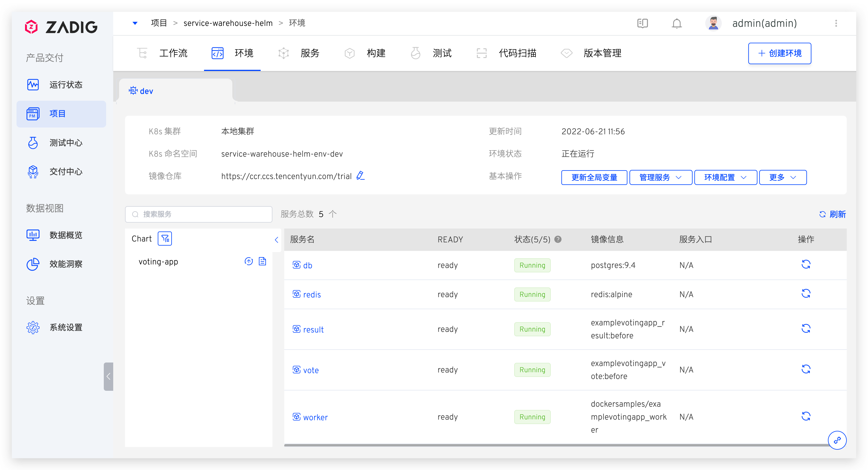This screenshot has width=868, height=470.
Task: Click the 测试中心 icon in the sidebar
Action: 33,143
